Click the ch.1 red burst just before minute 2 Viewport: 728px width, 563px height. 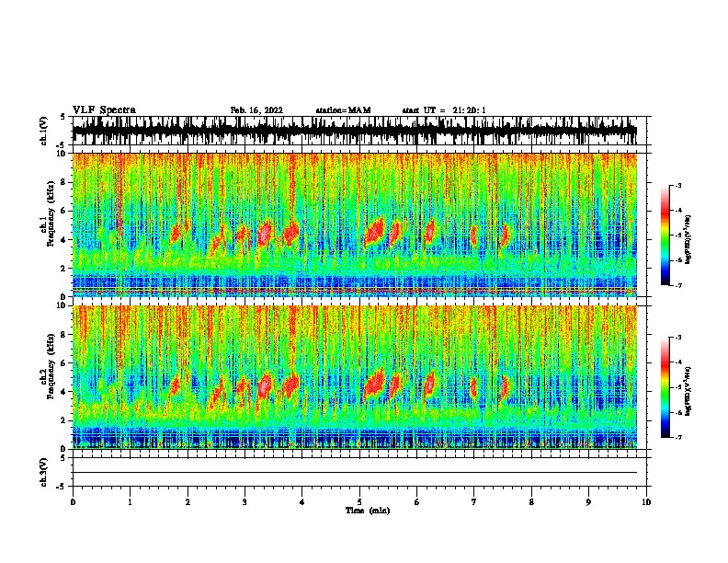pos(176,233)
